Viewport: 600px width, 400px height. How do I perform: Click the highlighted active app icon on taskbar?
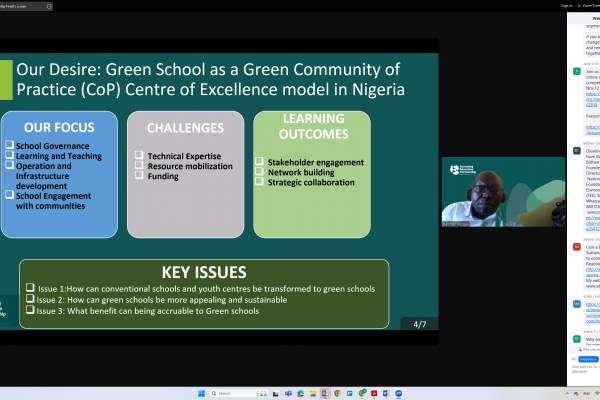(323, 393)
